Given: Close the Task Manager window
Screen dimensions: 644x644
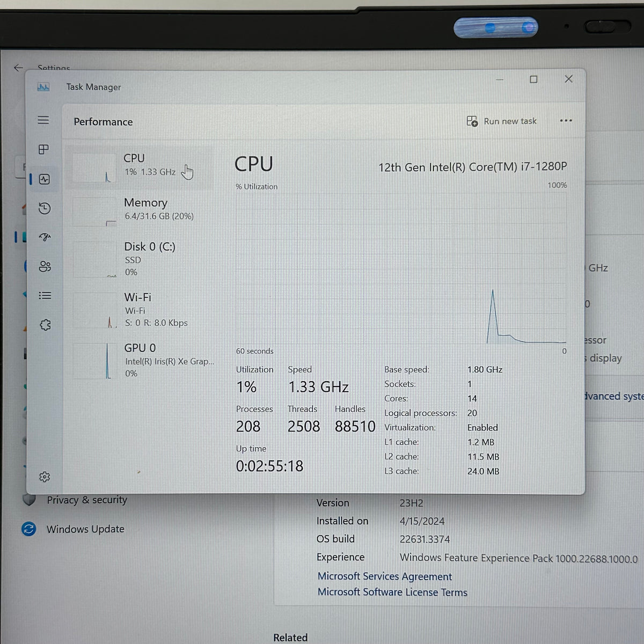Looking at the screenshot, I should click(x=569, y=79).
